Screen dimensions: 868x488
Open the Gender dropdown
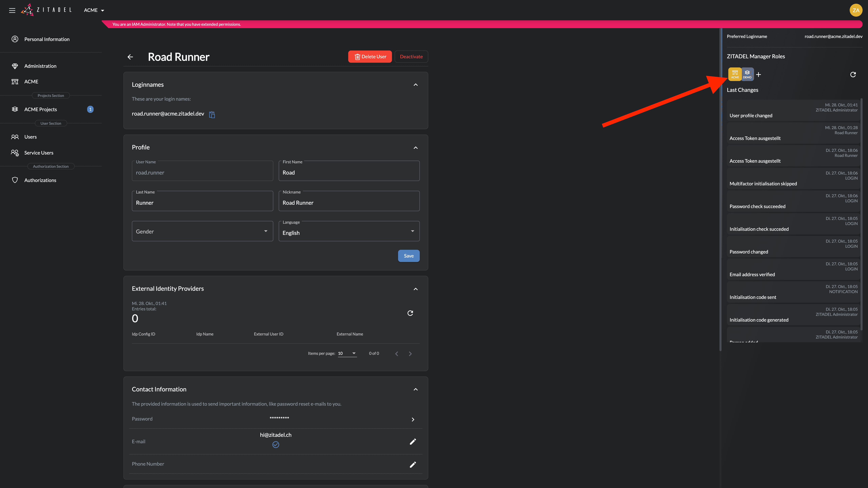tap(202, 231)
